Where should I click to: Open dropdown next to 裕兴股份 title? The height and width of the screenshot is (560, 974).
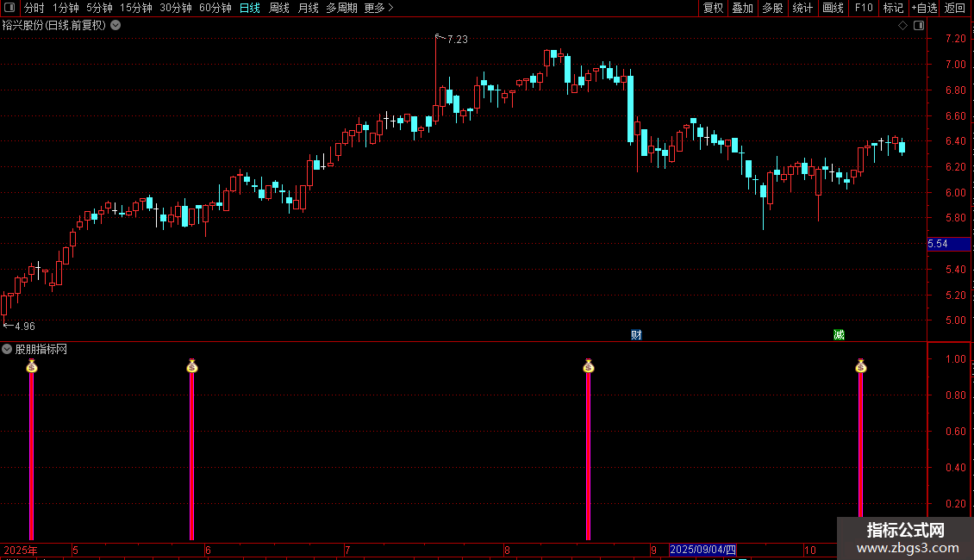[x=116, y=26]
